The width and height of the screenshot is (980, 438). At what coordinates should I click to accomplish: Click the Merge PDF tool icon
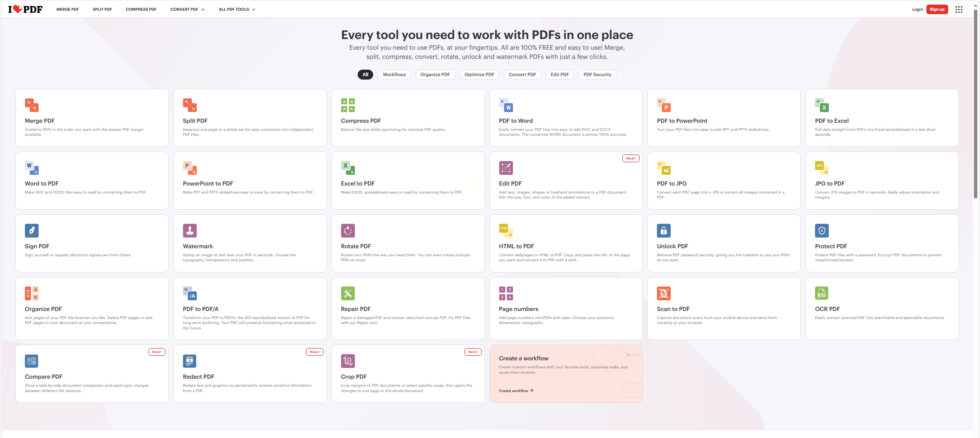click(x=32, y=105)
